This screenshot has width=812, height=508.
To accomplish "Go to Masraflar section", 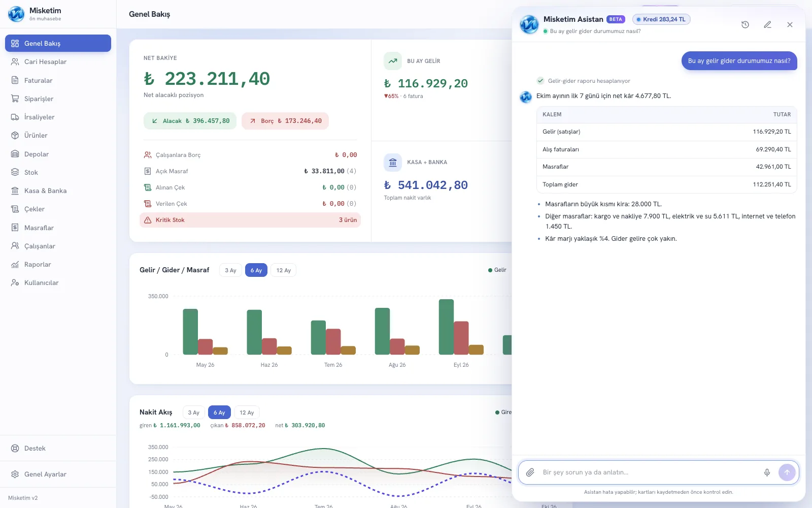I will click(x=58, y=228).
